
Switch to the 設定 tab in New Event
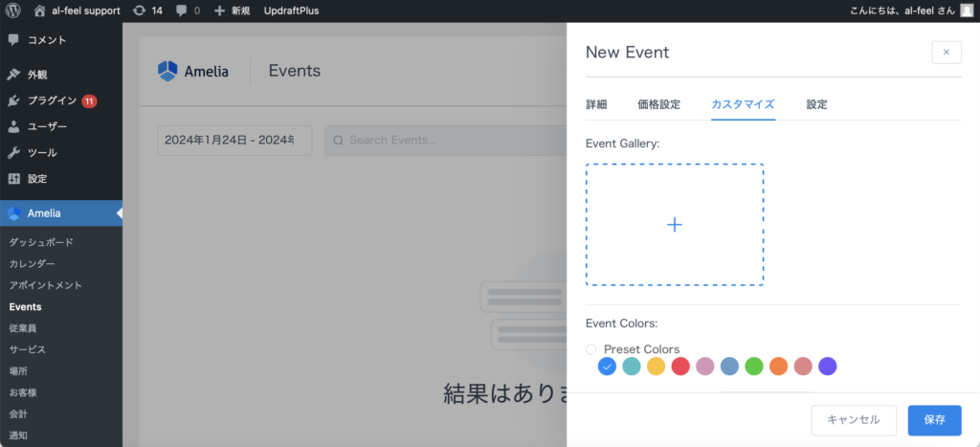point(816,104)
